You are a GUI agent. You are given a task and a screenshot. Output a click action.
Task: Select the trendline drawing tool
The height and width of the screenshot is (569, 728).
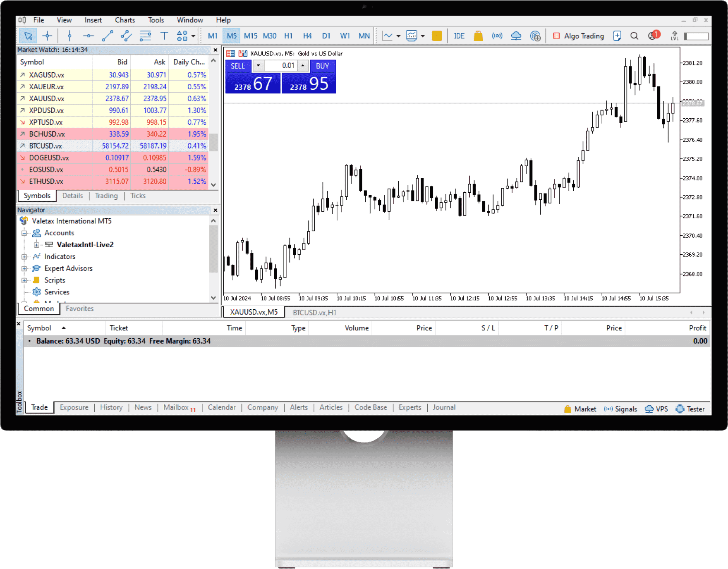pos(108,36)
